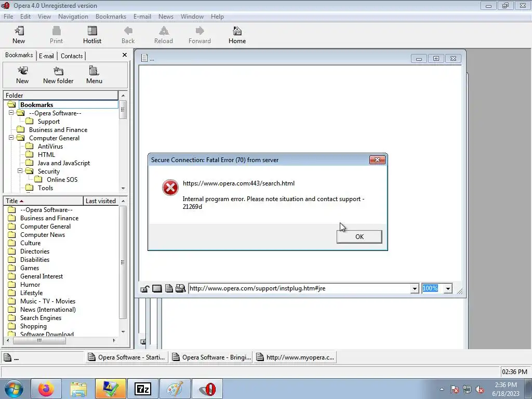
Task: Open Paint from the taskbar
Action: (x=175, y=389)
